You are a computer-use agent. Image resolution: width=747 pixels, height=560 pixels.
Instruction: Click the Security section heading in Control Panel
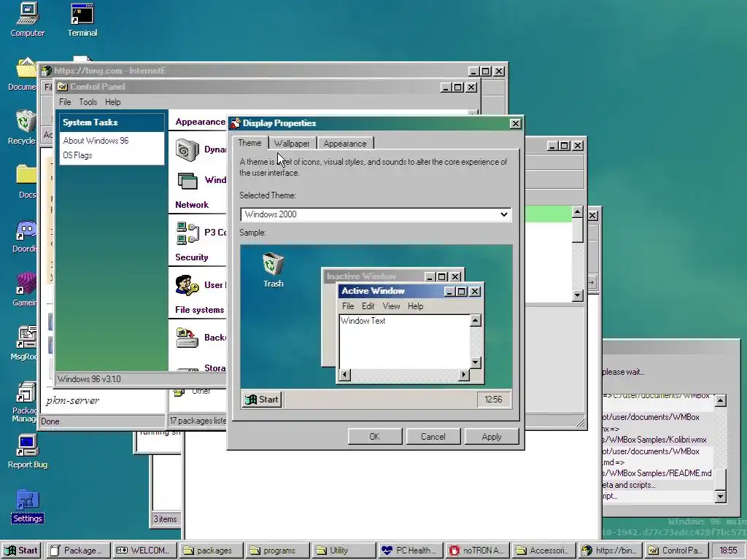192,257
